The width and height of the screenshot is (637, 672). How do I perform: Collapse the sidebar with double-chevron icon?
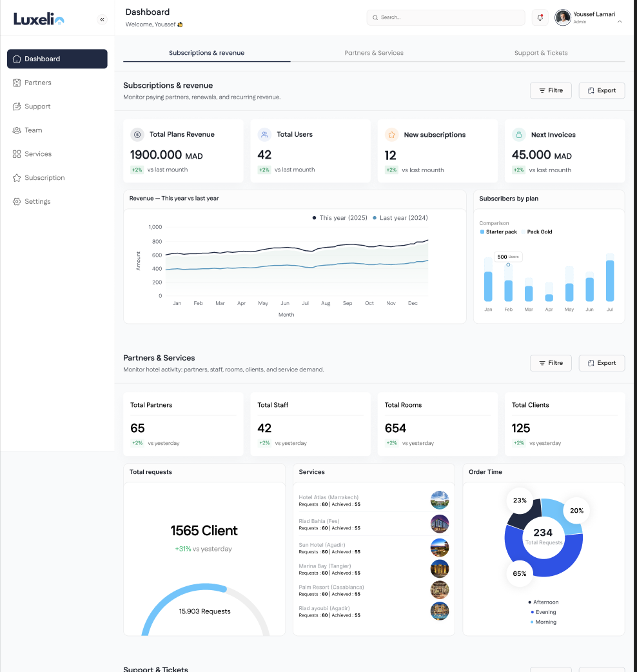click(102, 19)
